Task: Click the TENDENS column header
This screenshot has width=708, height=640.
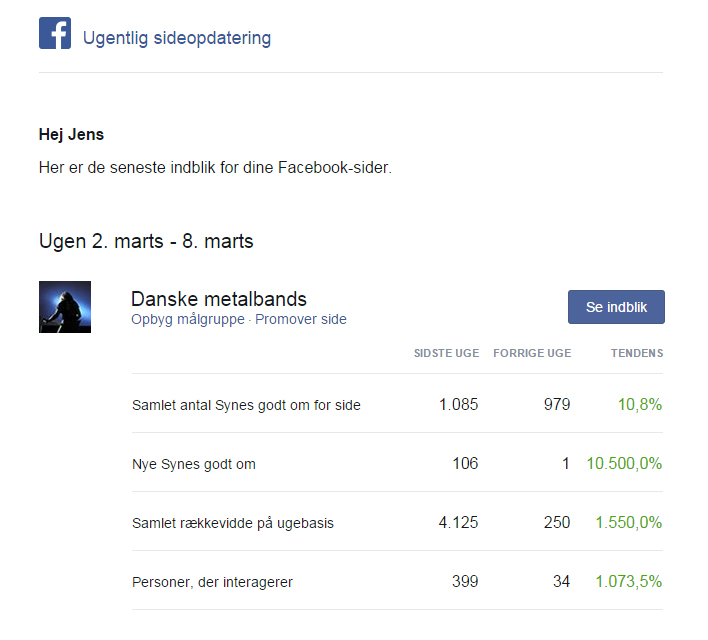Action: (637, 353)
